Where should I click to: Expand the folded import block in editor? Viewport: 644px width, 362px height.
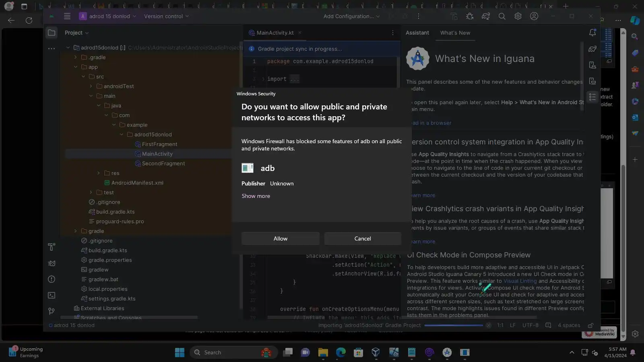pos(263,79)
